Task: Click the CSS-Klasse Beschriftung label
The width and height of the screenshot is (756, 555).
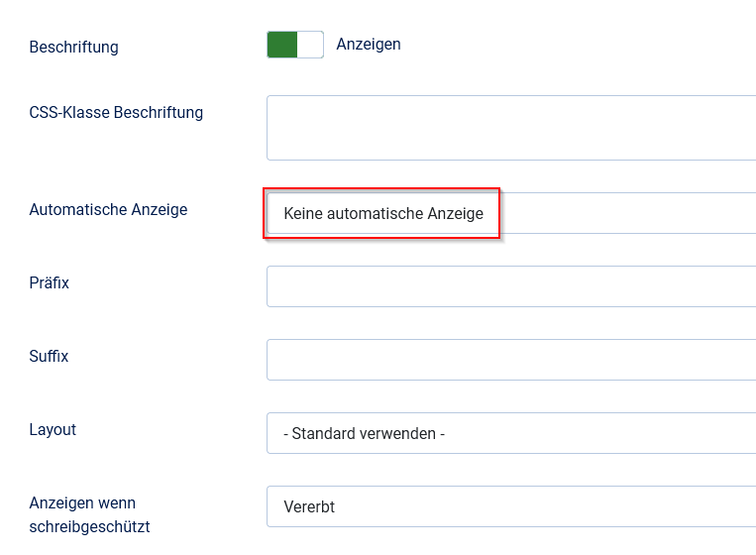Action: click(x=116, y=112)
